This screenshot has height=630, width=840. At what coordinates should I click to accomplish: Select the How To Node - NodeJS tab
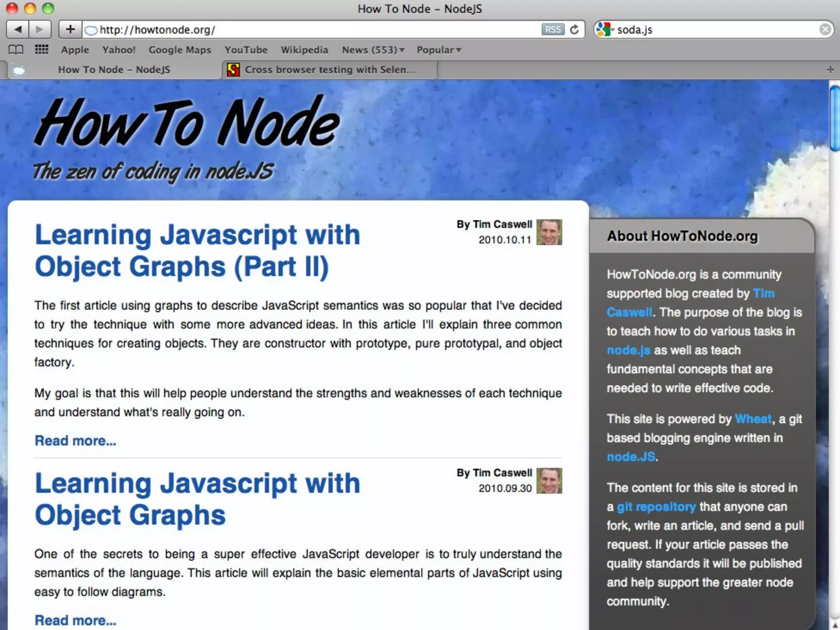114,70
